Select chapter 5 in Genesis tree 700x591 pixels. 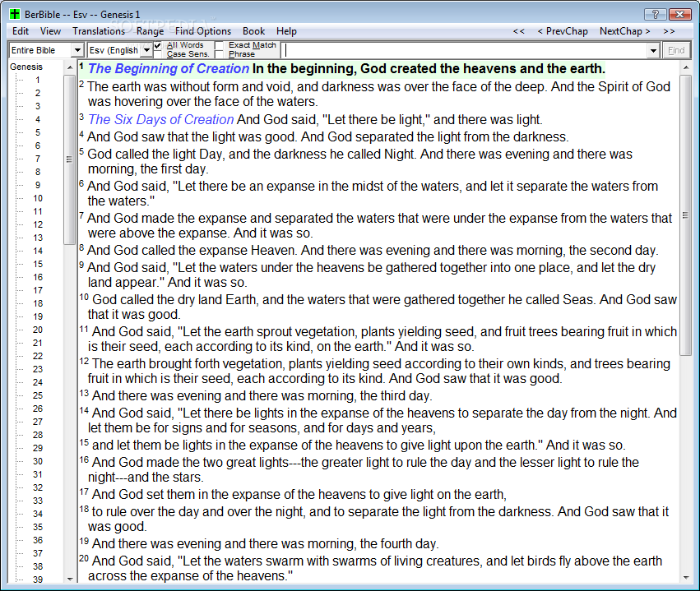click(38, 132)
